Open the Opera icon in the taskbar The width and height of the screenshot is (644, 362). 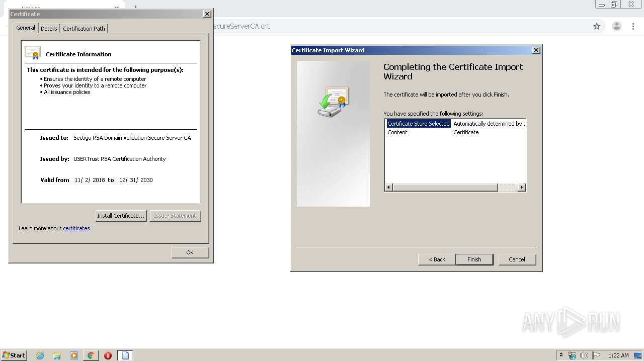tap(108, 355)
